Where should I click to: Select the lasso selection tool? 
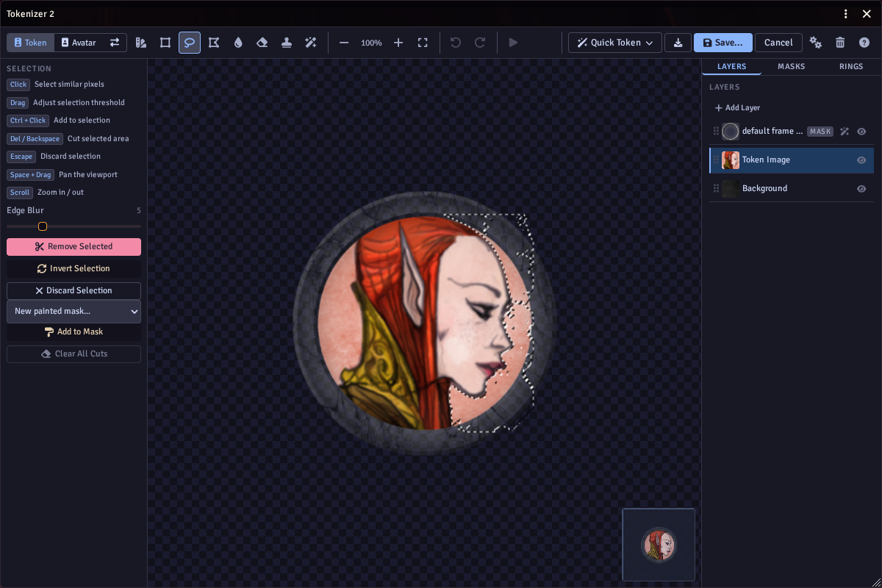(x=190, y=43)
